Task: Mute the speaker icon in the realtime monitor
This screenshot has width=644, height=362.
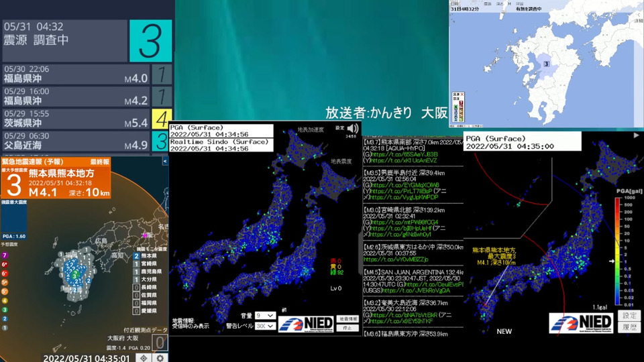Action: (353, 129)
